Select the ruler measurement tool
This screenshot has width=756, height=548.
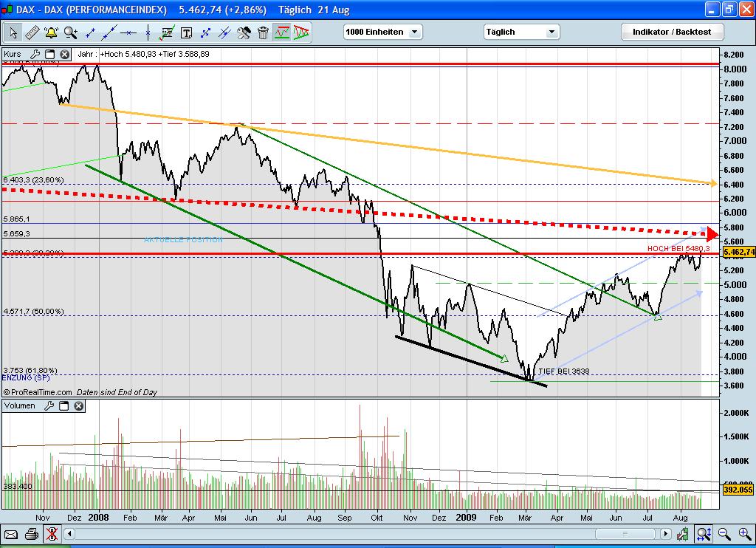(32, 32)
